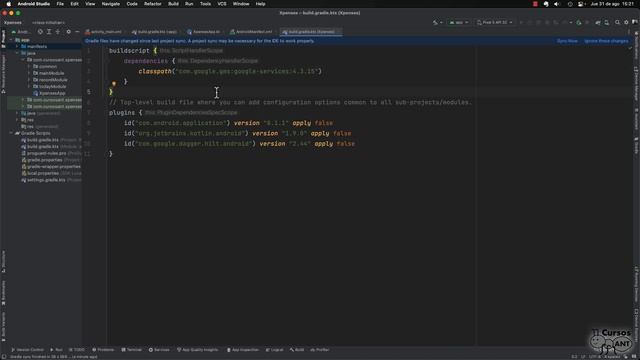Open the Pixel device selector dropdown
The width and height of the screenshot is (640, 360).
coord(495,22)
